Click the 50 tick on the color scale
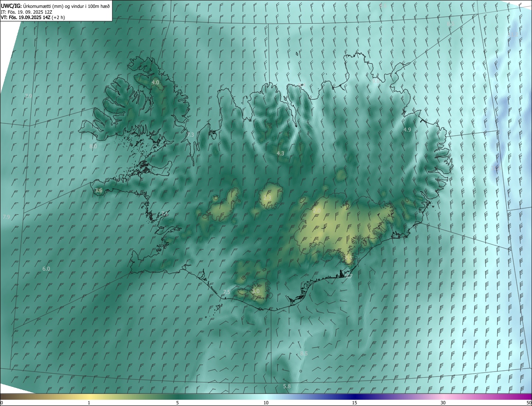 (529, 403)
